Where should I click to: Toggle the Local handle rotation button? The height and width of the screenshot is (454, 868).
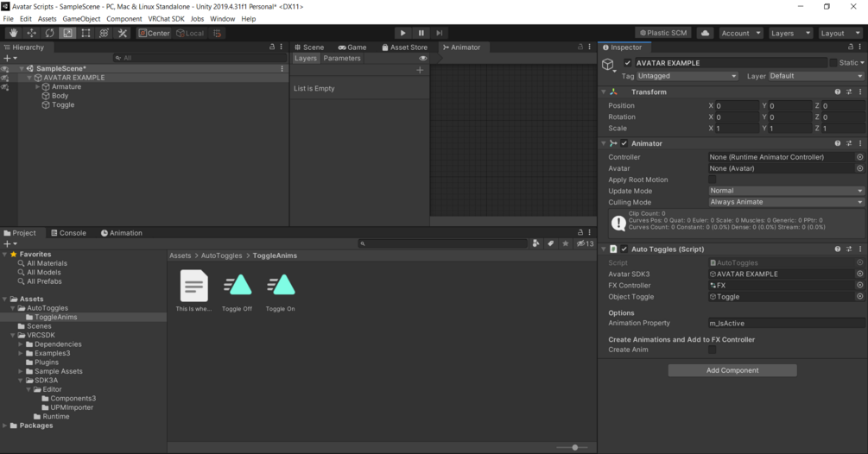tap(190, 33)
